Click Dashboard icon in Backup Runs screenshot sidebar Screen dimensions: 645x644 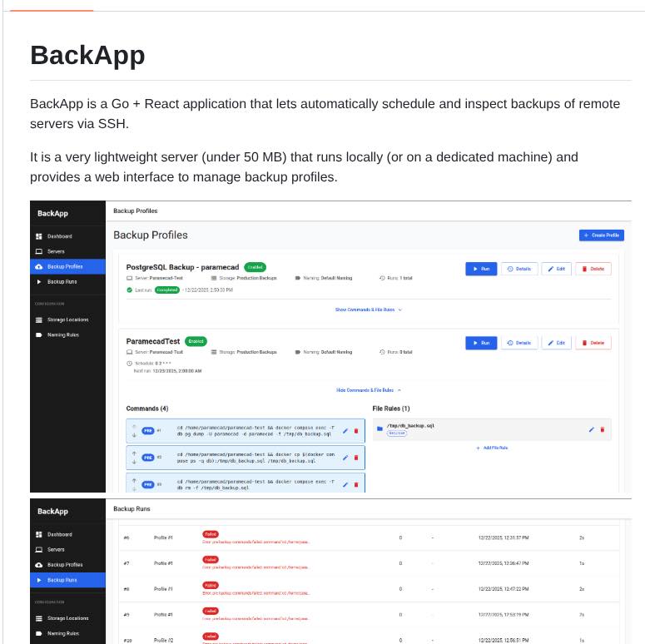click(38, 534)
